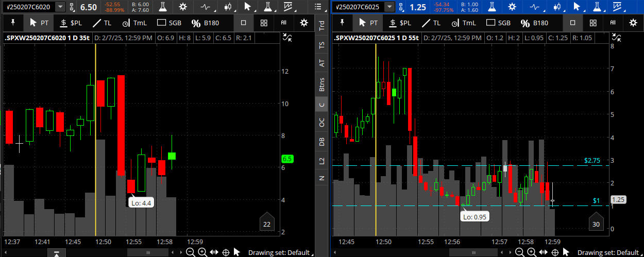This screenshot has height=257, width=644.
Task: Toggle single-chart layout square in right toolbar
Action: tap(572, 23)
